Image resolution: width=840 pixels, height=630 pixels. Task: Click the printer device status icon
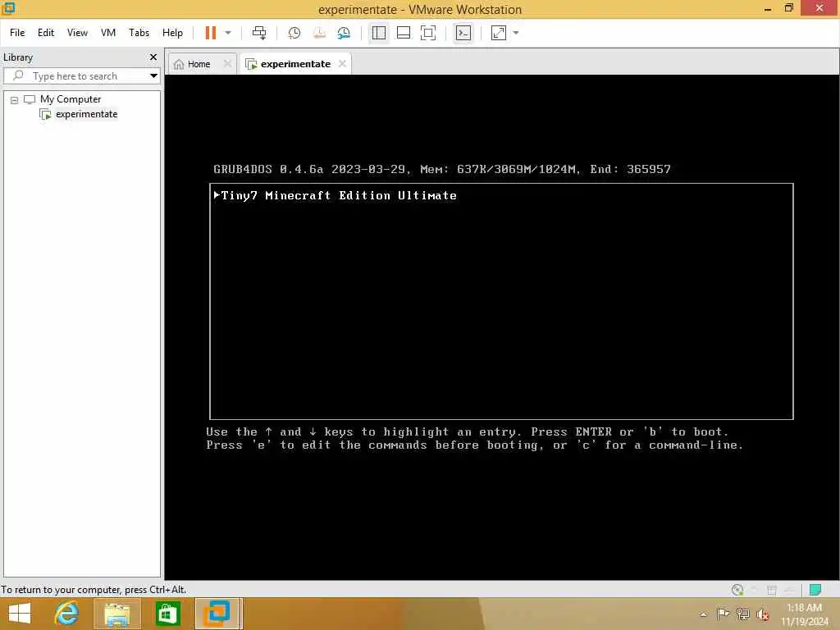coord(772,590)
